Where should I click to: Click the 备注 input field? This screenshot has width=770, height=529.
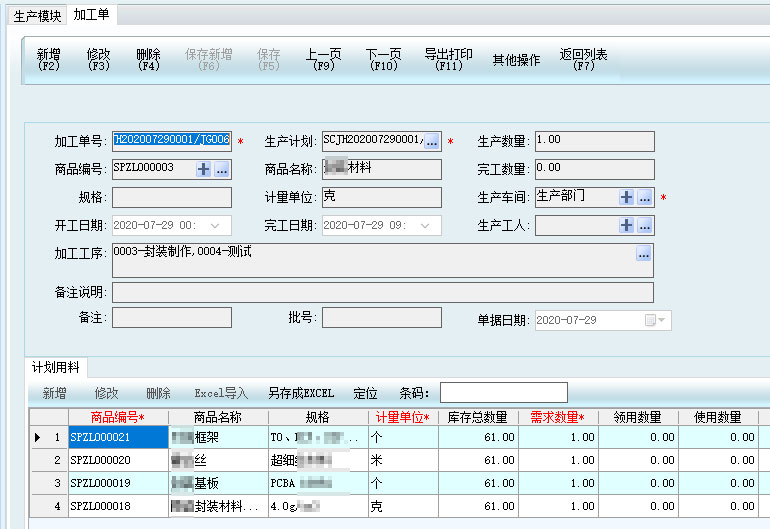click(172, 317)
